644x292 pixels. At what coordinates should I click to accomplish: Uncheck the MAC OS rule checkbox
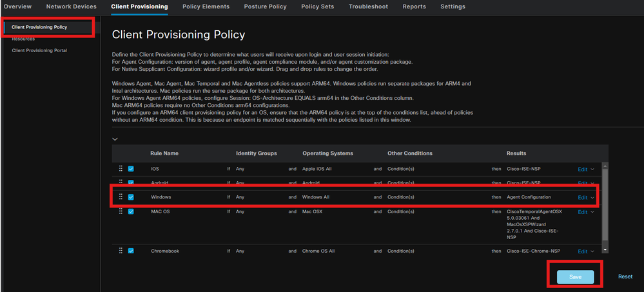tap(131, 211)
